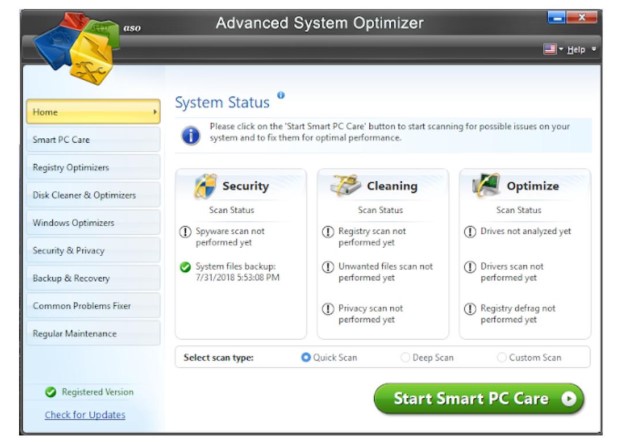Open Common Problems Fixer section
Viewport: 623px width, 444px height.
tap(93, 306)
